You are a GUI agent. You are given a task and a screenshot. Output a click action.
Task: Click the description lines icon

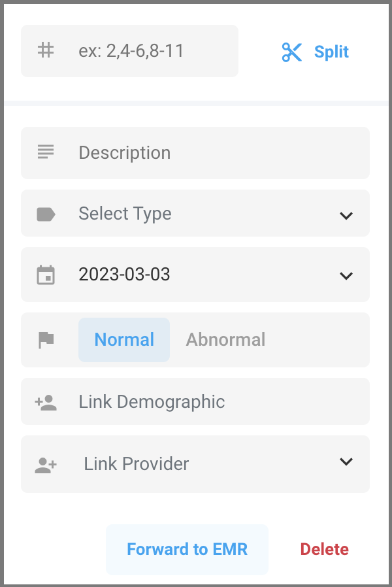coord(46,152)
